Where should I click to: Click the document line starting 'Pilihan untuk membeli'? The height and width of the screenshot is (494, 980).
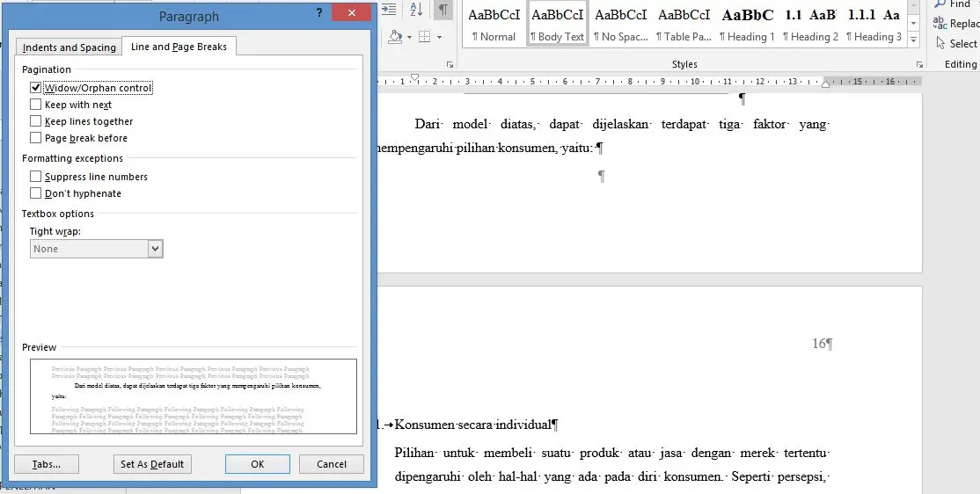coord(611,453)
